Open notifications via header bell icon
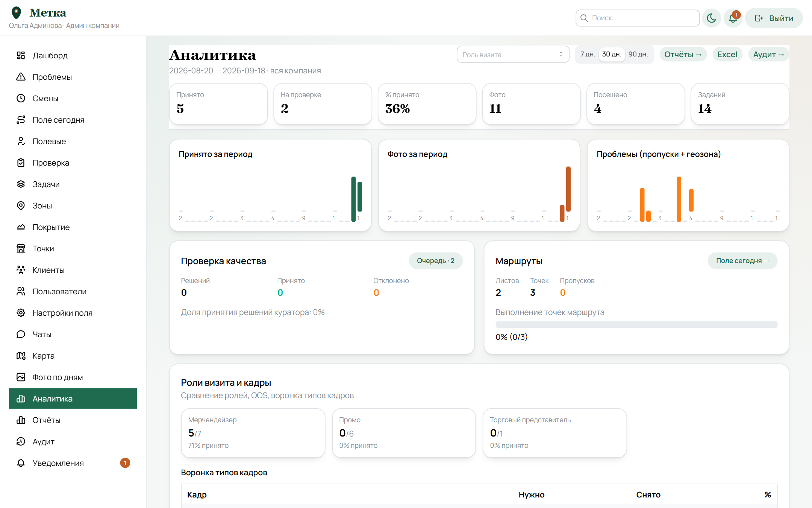Screen dimensions: 812x508 point(733,18)
